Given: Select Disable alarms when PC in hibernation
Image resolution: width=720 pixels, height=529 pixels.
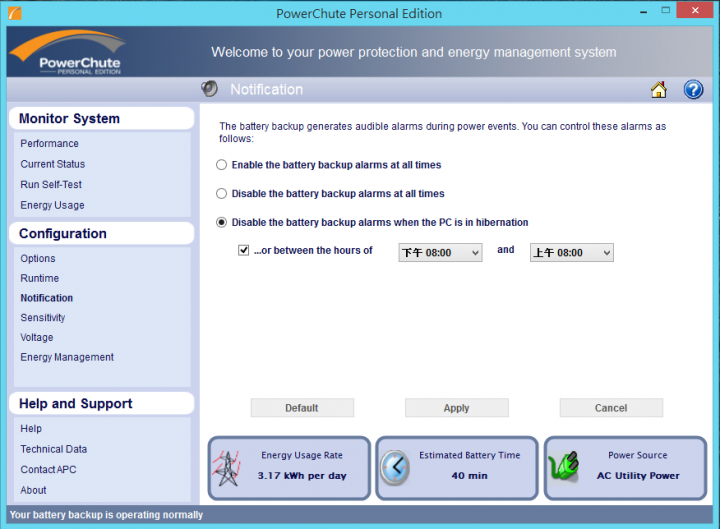Looking at the screenshot, I should click(x=221, y=223).
